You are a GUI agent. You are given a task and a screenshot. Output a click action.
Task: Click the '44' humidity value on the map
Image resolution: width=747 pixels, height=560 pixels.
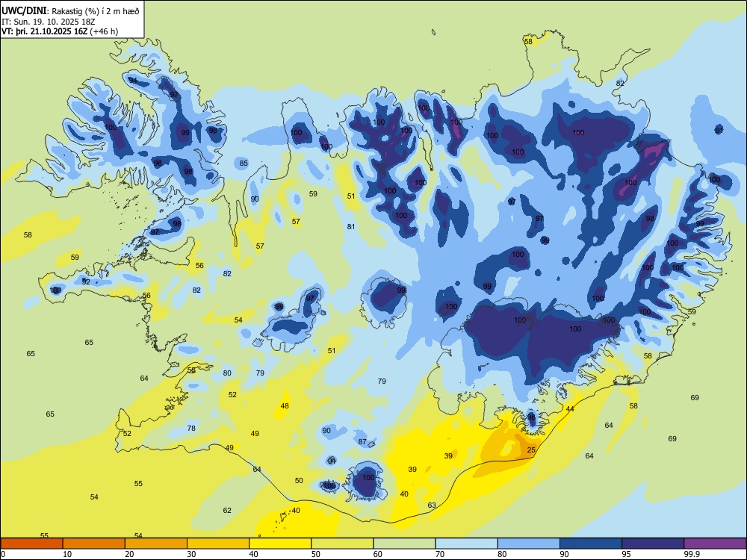tap(570, 409)
